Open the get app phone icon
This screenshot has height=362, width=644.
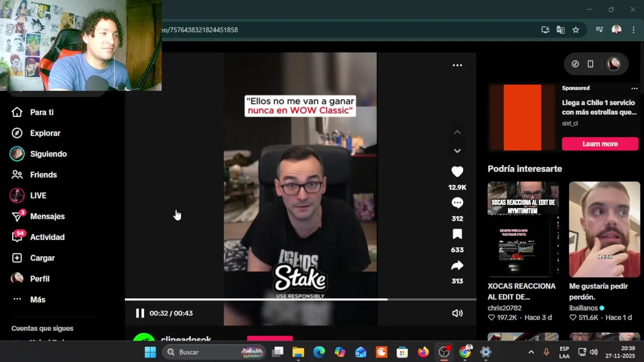(591, 64)
